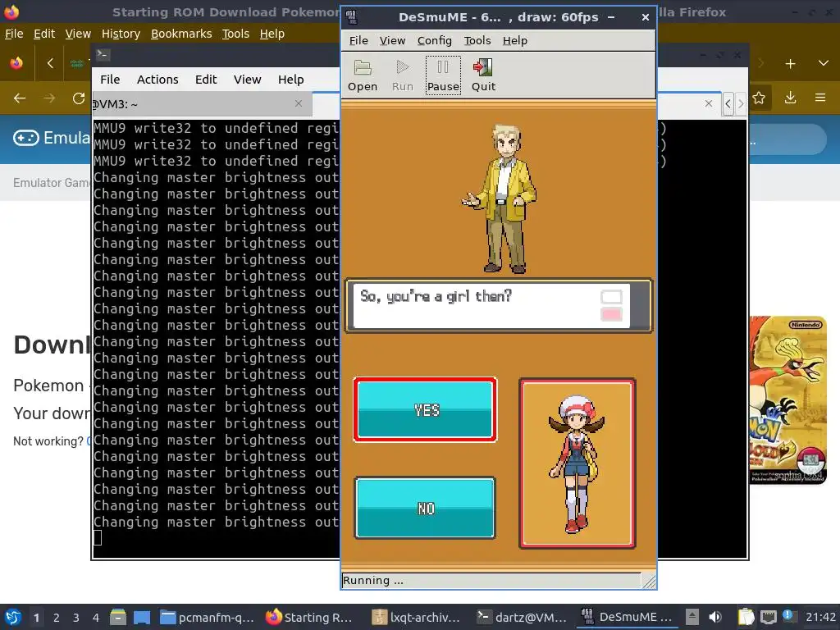The width and height of the screenshot is (840, 630).
Task: Click Firefox tab scroll-left arrow
Action: 50,63
